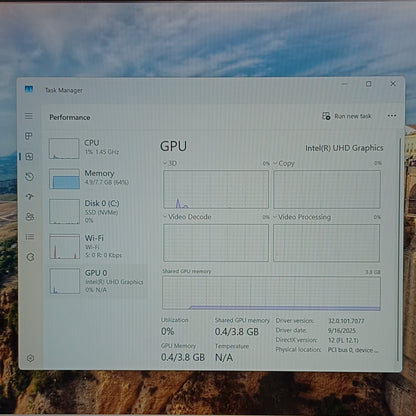The height and width of the screenshot is (416, 416).
Task: Open the Startup apps page icon
Action: point(29,197)
